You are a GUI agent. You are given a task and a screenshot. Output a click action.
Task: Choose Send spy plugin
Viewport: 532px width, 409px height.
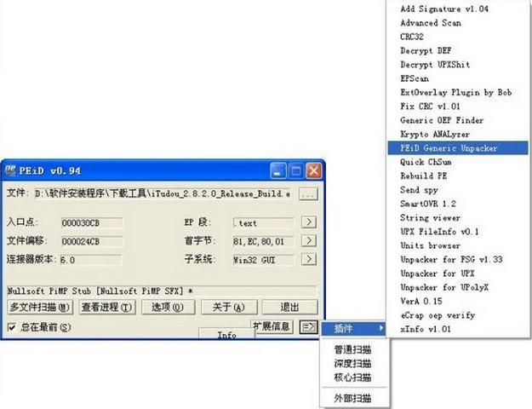[458, 190]
